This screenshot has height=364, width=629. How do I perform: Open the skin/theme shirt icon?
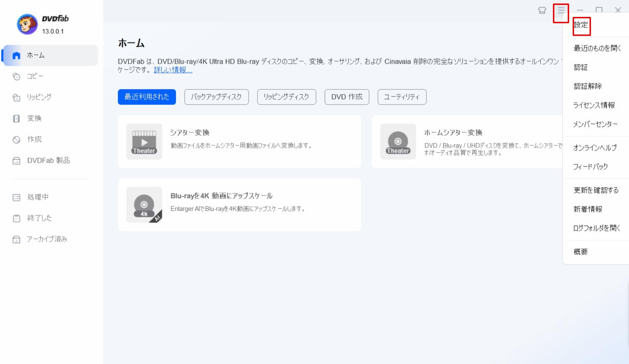(542, 10)
